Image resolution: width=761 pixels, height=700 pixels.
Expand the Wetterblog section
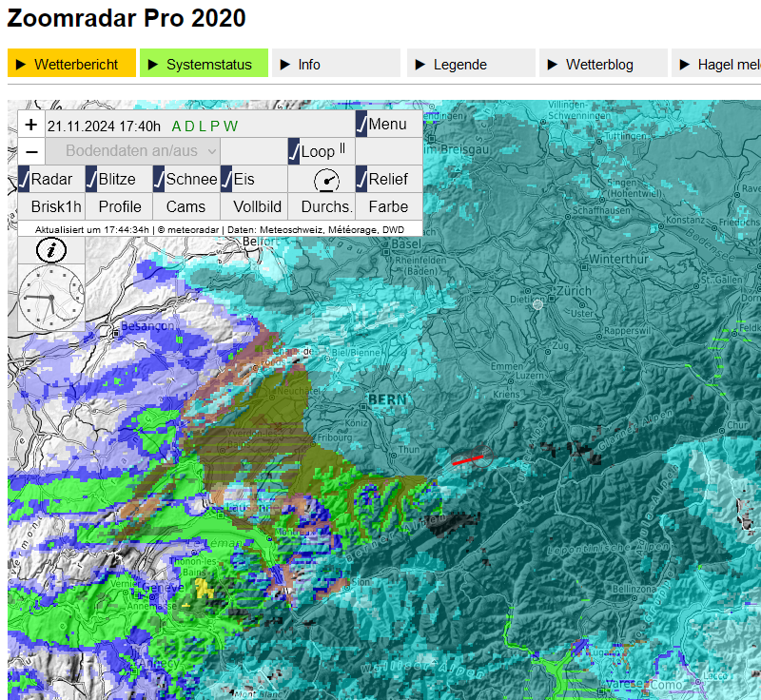(x=603, y=63)
